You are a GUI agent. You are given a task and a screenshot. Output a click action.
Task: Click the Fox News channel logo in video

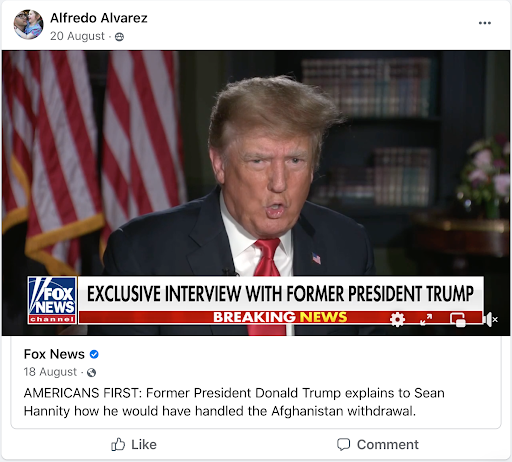52,300
